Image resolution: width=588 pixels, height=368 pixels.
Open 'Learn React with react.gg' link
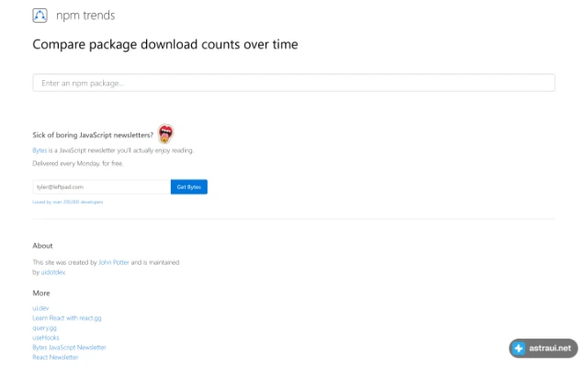[x=67, y=317]
